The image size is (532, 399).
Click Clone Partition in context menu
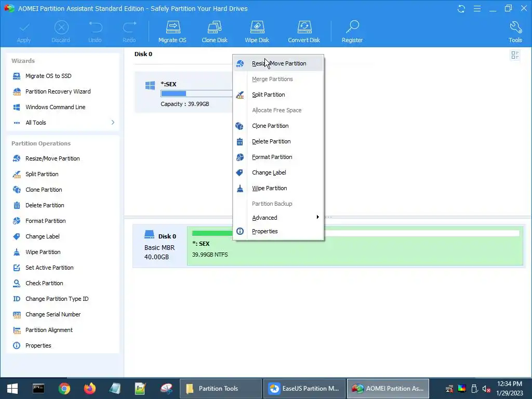click(x=278, y=126)
